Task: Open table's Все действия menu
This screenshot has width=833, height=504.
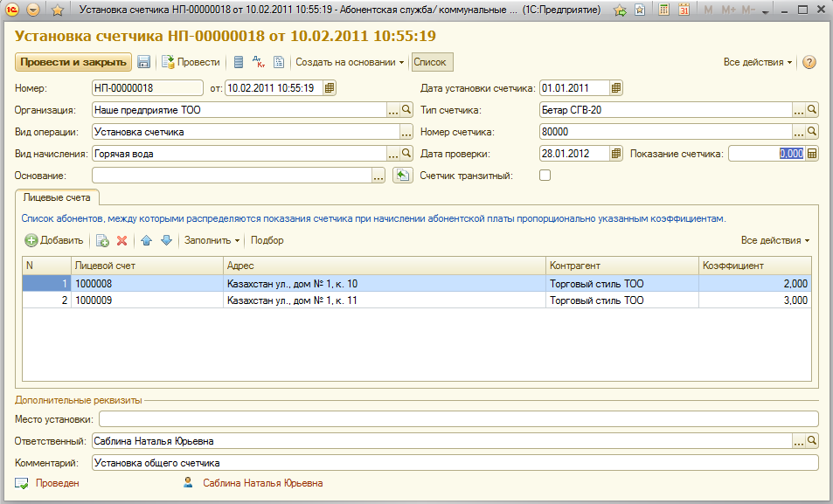Action: pyautogui.click(x=775, y=240)
